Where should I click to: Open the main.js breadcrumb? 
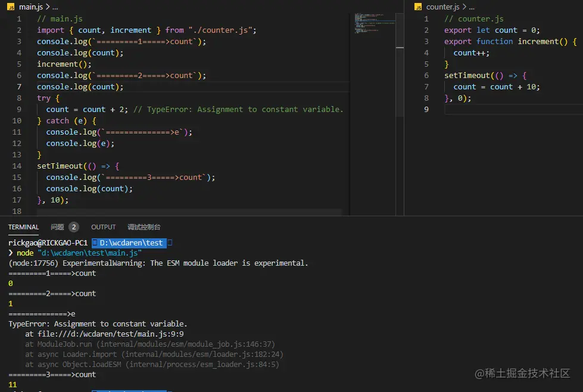30,7
